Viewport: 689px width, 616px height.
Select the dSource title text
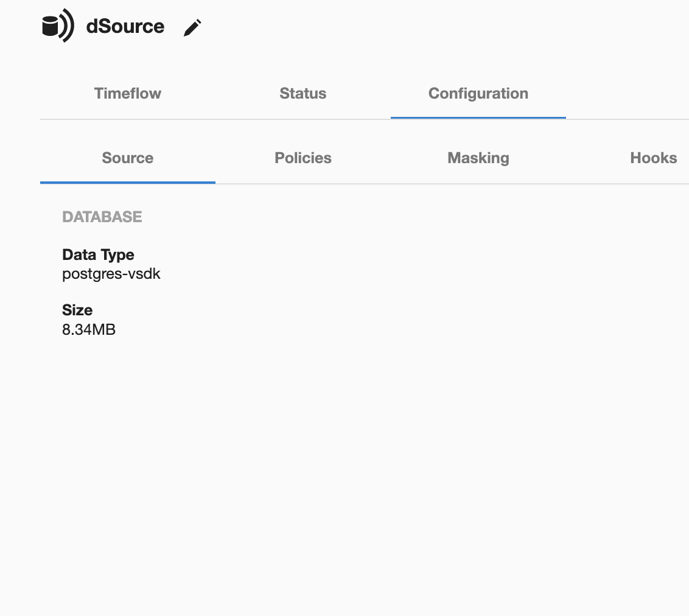(125, 26)
